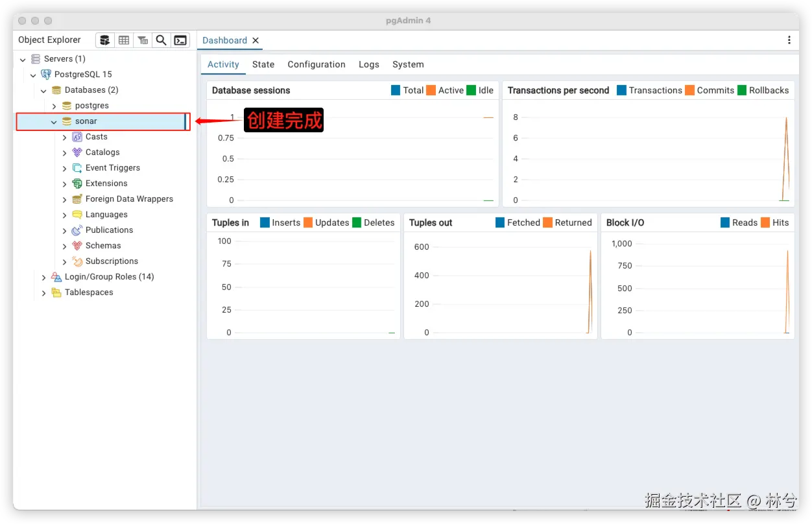812x524 pixels.
Task: Click the postgres database icon
Action: tap(67, 106)
